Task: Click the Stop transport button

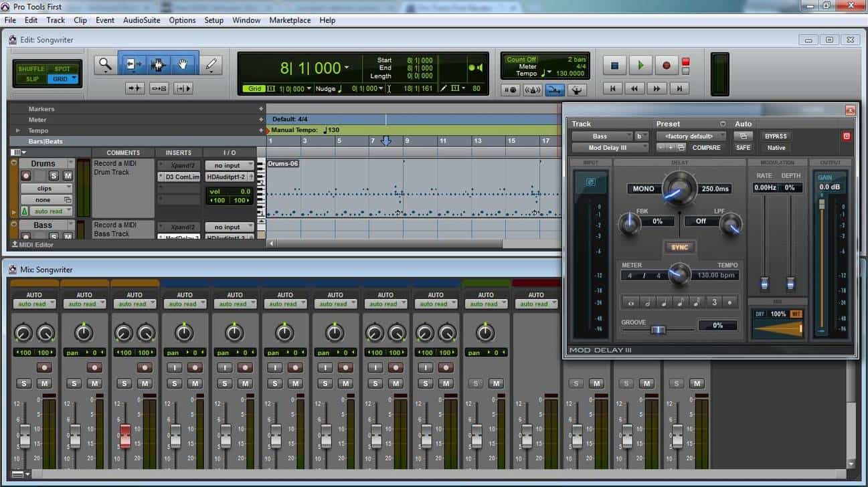Action: point(614,66)
